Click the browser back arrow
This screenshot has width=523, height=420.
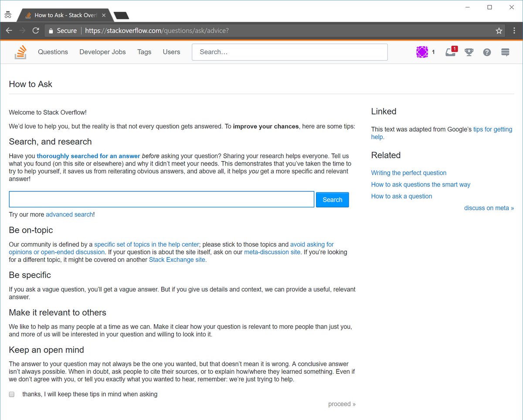(9, 30)
